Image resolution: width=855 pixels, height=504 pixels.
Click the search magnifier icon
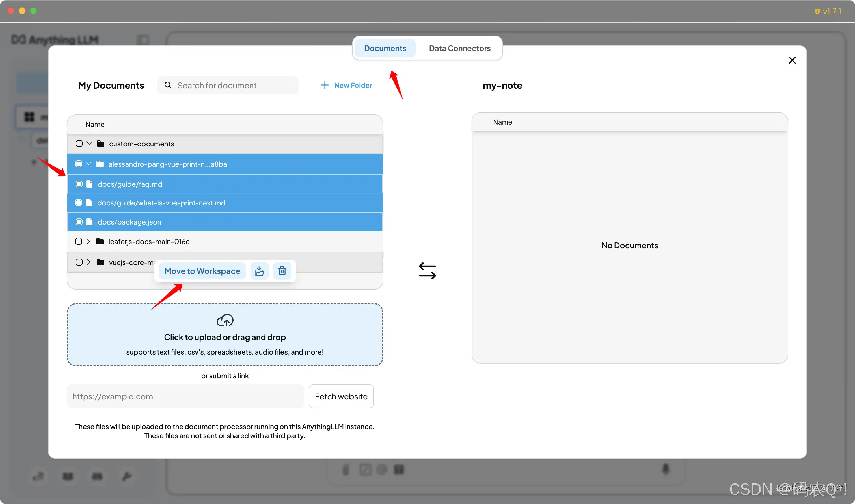(x=168, y=85)
